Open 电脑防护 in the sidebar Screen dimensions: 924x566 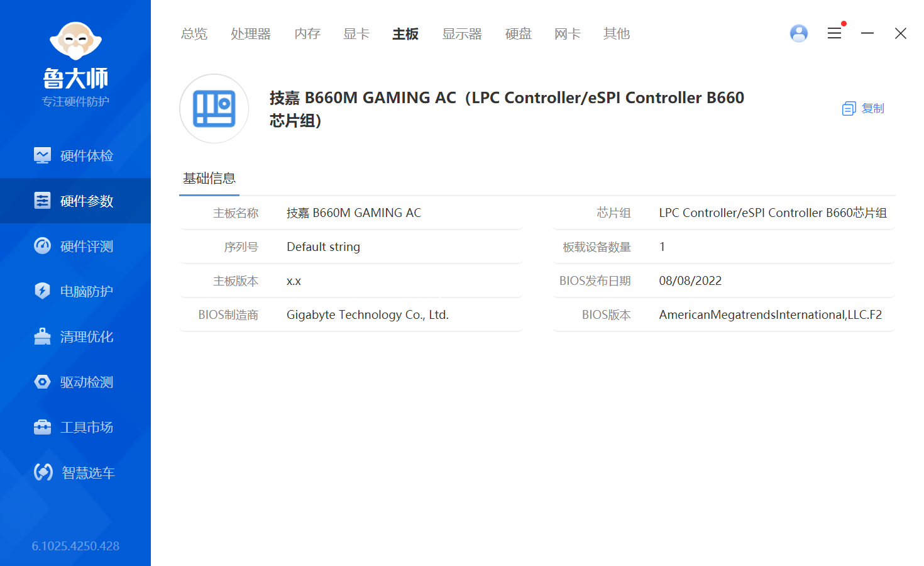pyautogui.click(x=75, y=291)
